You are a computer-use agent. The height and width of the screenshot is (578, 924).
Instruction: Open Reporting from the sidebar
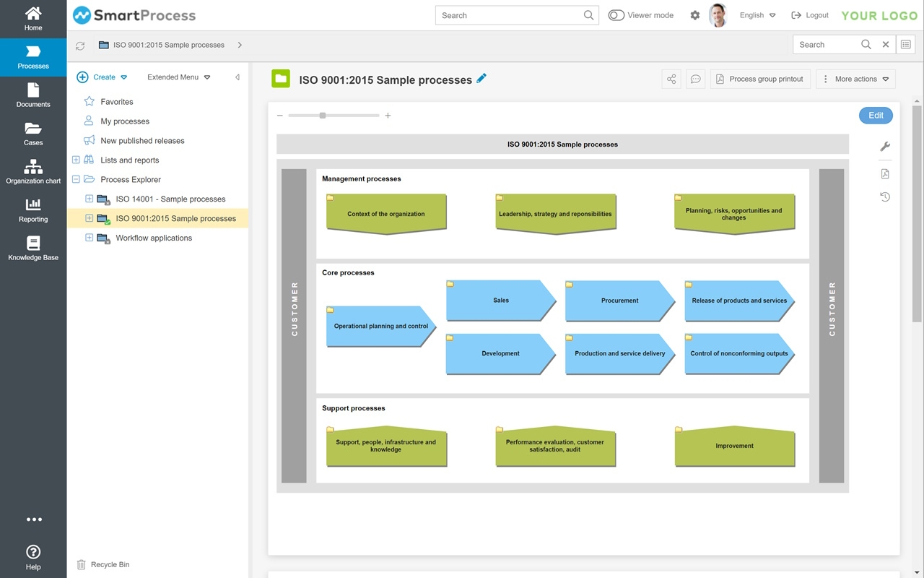[x=33, y=210]
